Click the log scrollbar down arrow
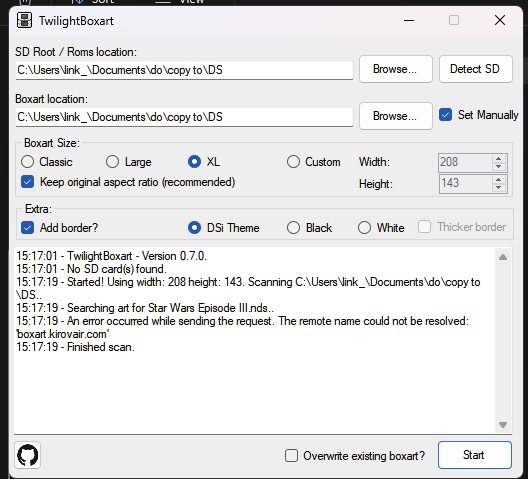The width and height of the screenshot is (528, 479). pos(503,425)
